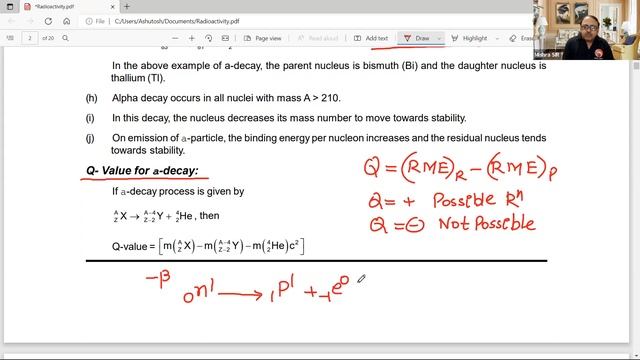Toggle the table of contents sidebar

pyautogui.click(x=10, y=38)
